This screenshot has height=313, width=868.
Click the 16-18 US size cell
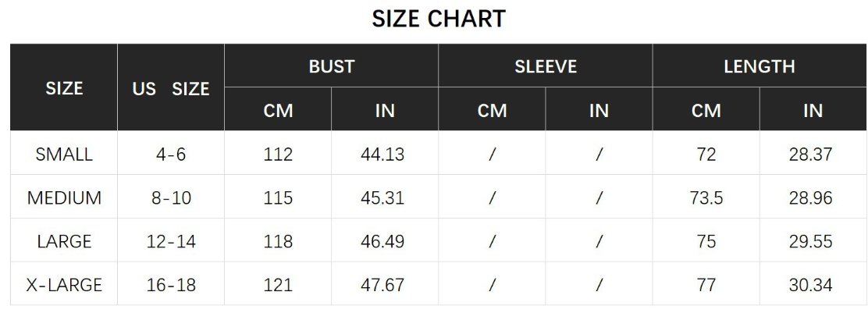[x=171, y=286]
